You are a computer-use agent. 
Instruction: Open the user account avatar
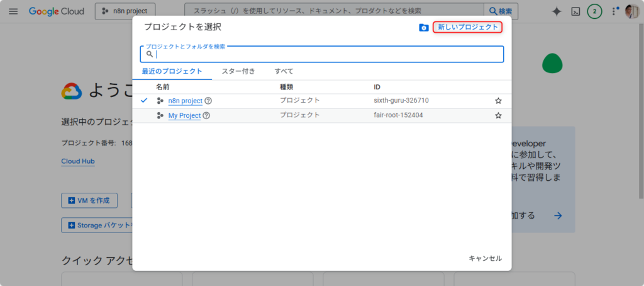631,11
